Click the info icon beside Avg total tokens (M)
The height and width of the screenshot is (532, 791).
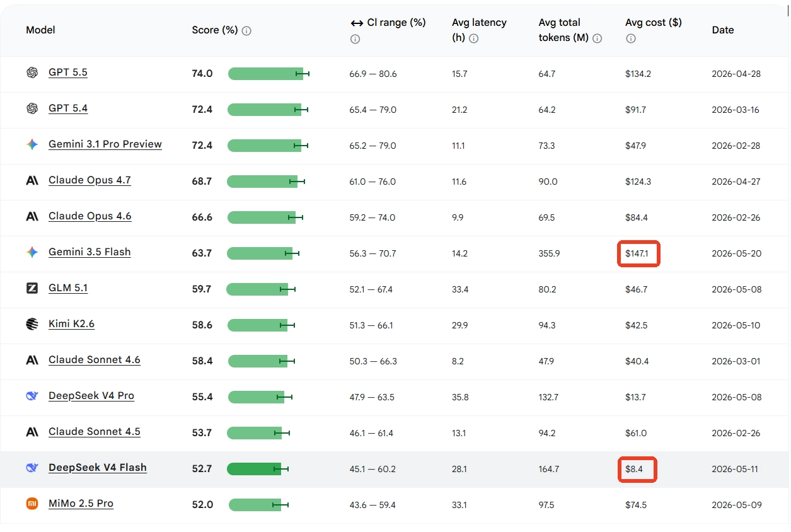598,38
